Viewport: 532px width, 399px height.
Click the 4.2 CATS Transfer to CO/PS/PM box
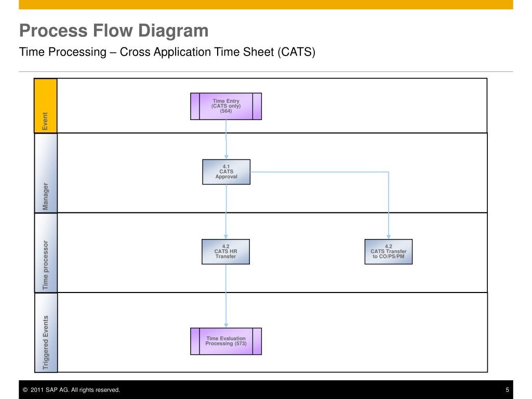[389, 252]
